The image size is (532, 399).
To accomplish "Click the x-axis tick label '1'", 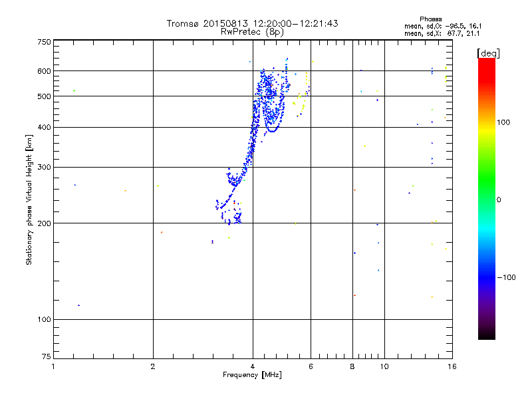I will [x=53, y=366].
